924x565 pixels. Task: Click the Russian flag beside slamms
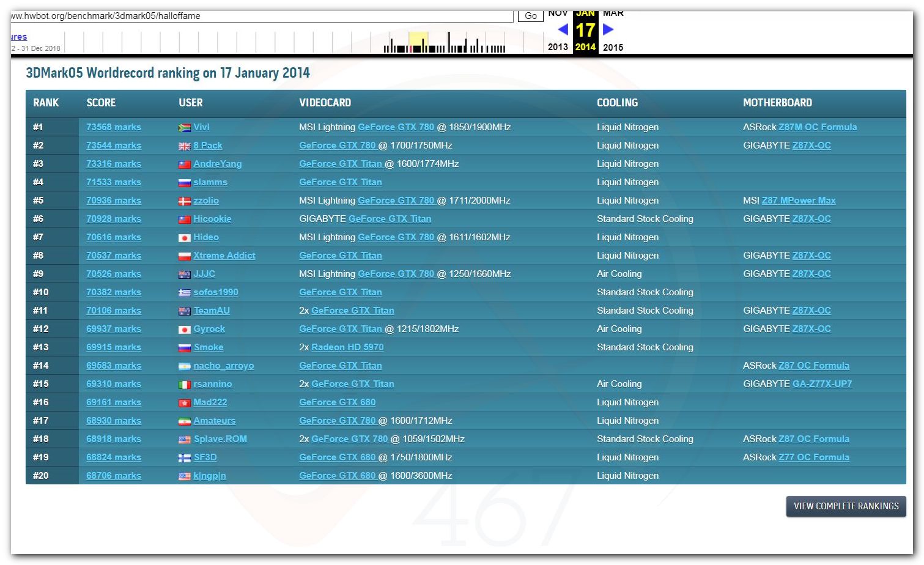(x=184, y=183)
